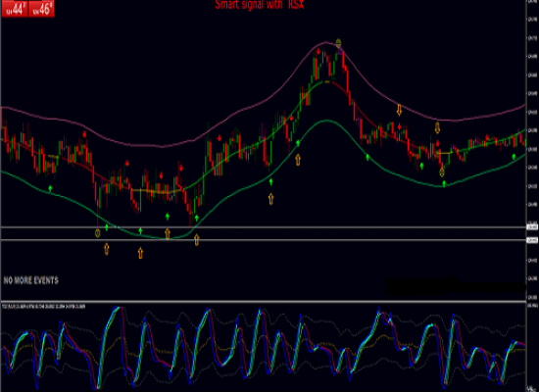Select the orange down arrow below upper band
Viewport: 539px width, 392px height.
click(399, 110)
